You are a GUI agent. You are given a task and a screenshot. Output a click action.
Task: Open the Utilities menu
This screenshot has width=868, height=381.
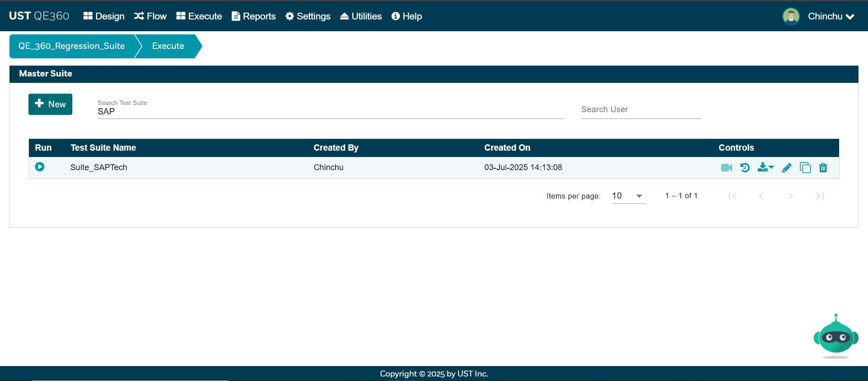point(361,16)
